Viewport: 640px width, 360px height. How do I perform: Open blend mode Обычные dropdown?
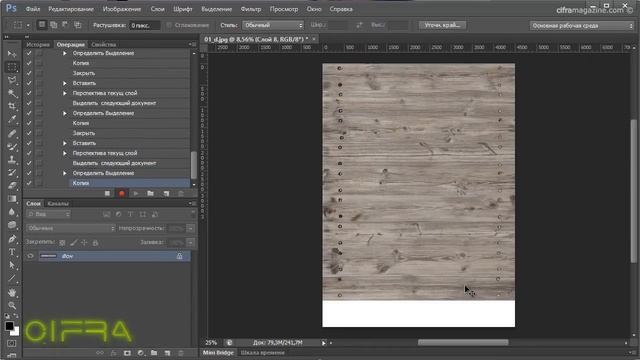click(x=71, y=228)
